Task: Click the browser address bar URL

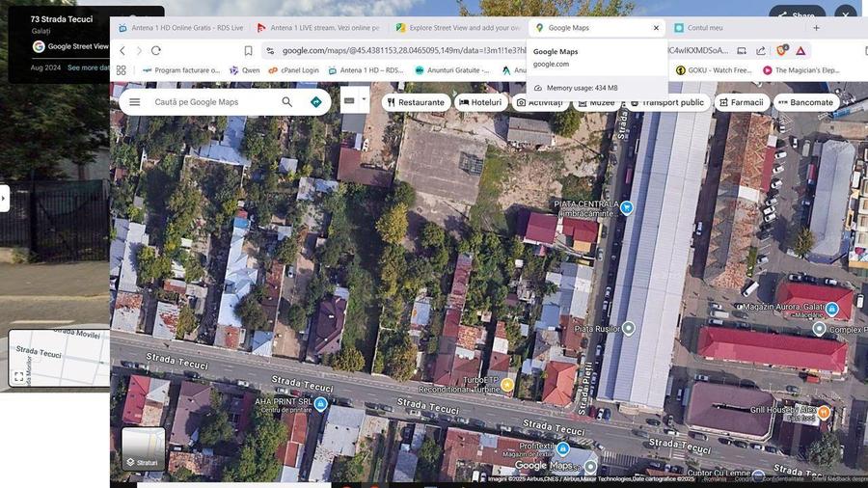Action: [x=404, y=51]
